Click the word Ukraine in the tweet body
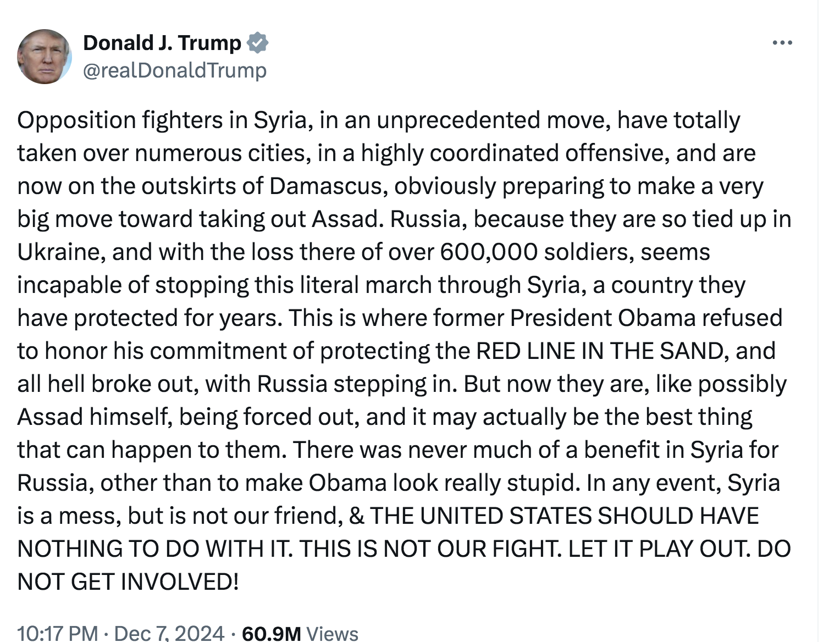This screenshot has width=840, height=642. point(60,252)
